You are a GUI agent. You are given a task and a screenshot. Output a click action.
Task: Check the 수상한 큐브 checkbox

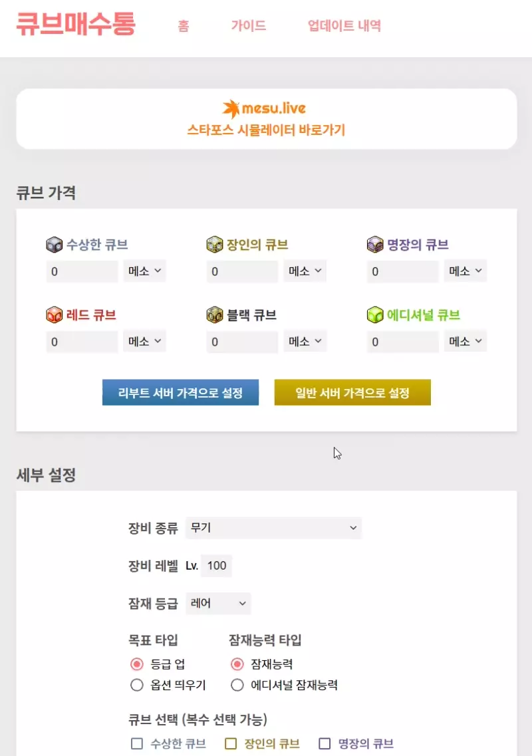pyautogui.click(x=137, y=744)
